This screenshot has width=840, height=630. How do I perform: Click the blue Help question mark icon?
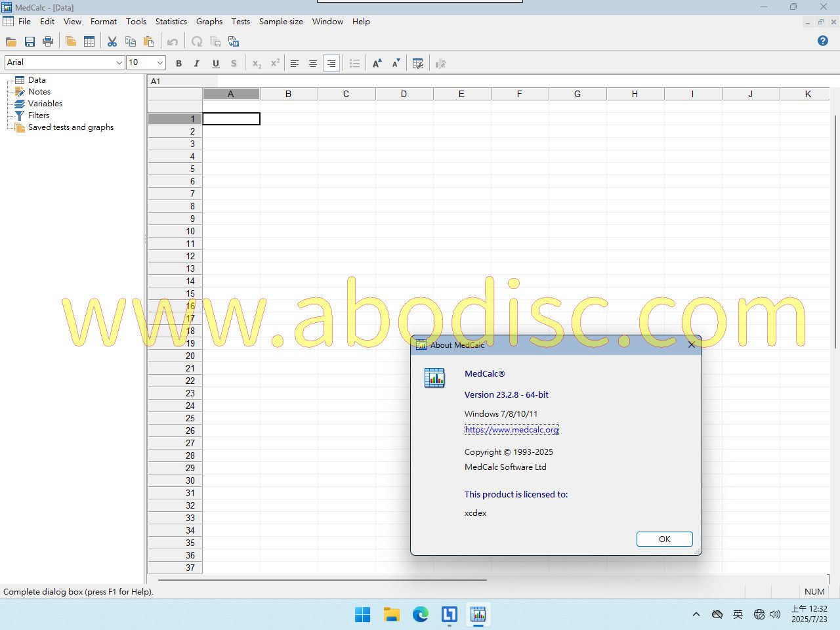pos(823,41)
